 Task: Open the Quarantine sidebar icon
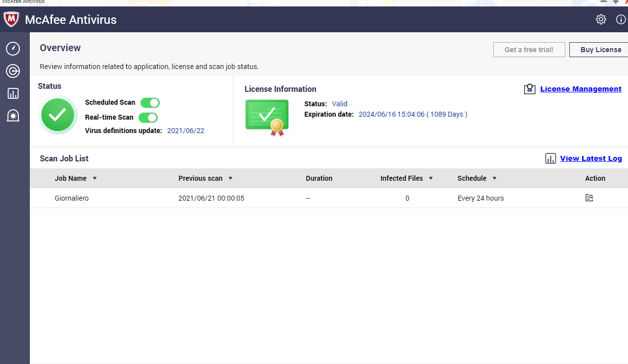(x=13, y=116)
